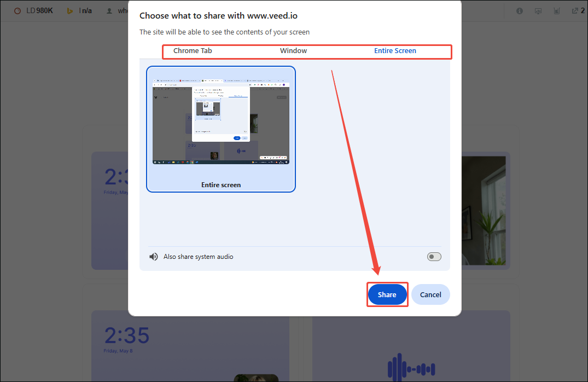Switch to the Chrome Tab option
This screenshot has width=588, height=382.
[193, 50]
